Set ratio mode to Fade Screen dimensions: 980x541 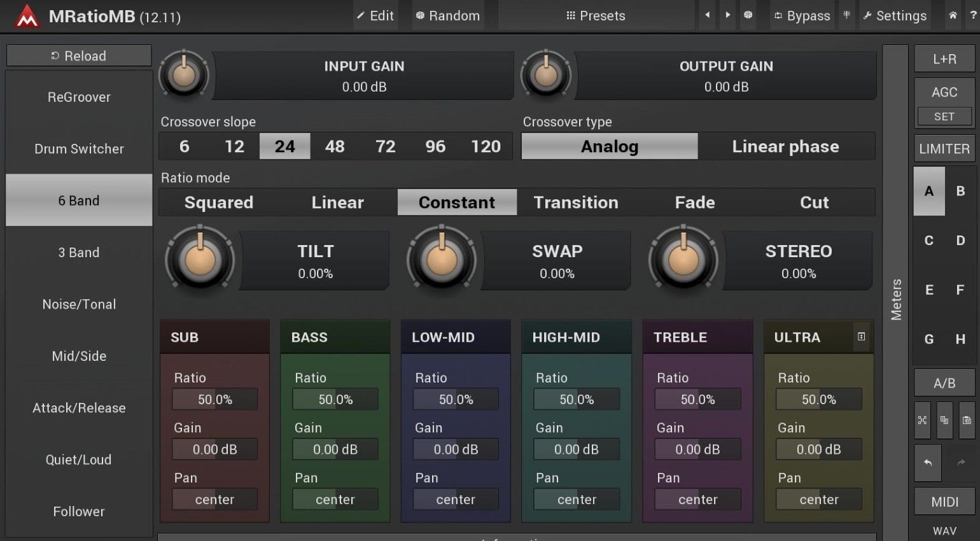pos(695,202)
